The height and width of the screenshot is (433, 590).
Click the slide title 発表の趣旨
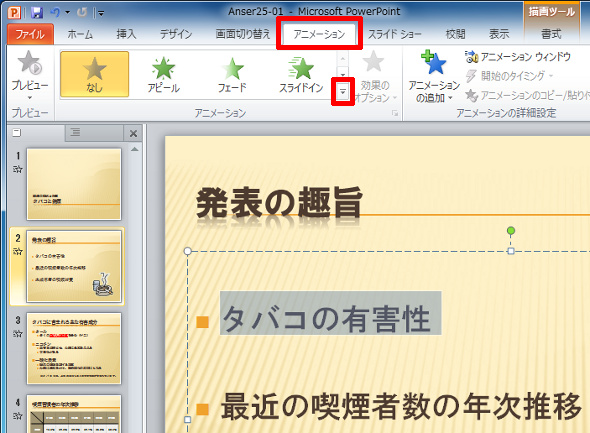pyautogui.click(x=279, y=203)
